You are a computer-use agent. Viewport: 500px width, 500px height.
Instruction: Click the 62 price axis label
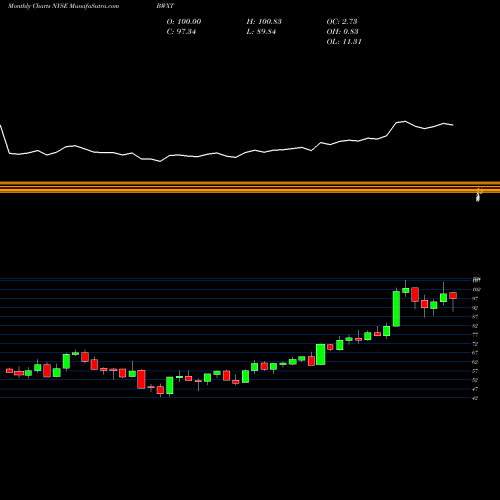pos(475,362)
